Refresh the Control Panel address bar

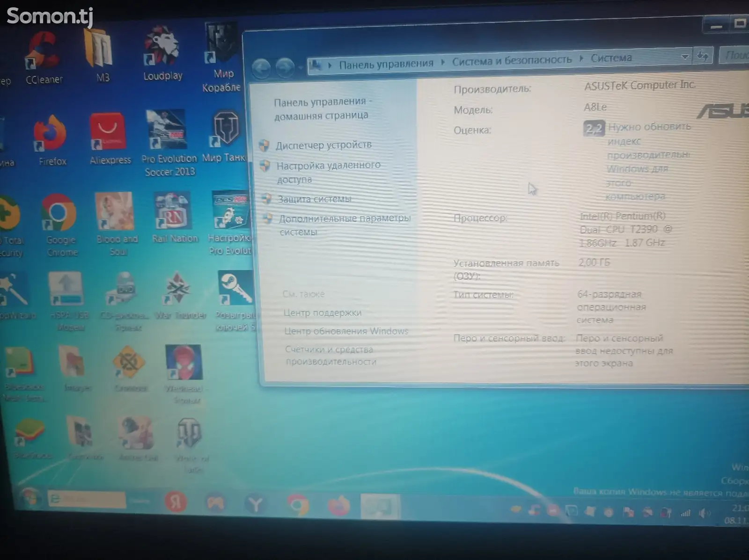(703, 56)
